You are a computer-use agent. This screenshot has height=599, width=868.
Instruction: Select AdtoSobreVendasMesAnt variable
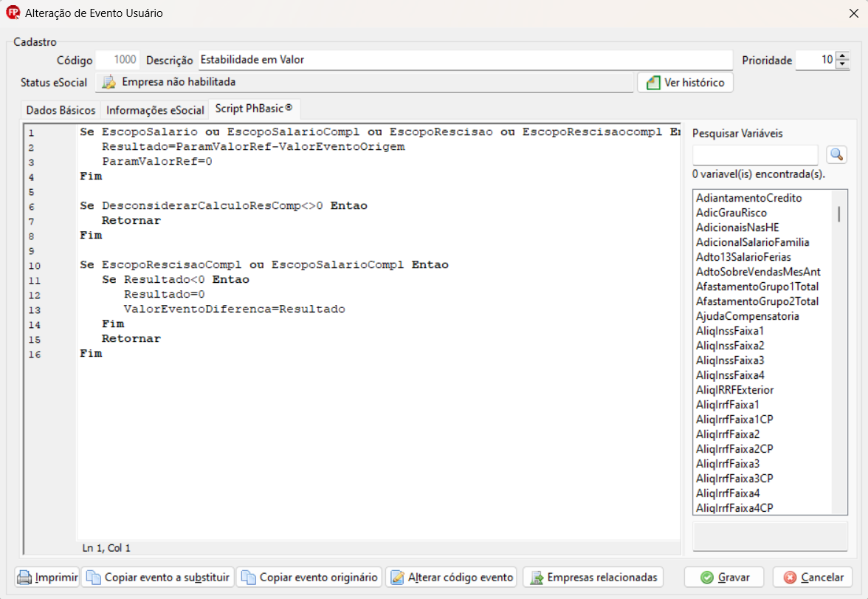click(x=758, y=272)
